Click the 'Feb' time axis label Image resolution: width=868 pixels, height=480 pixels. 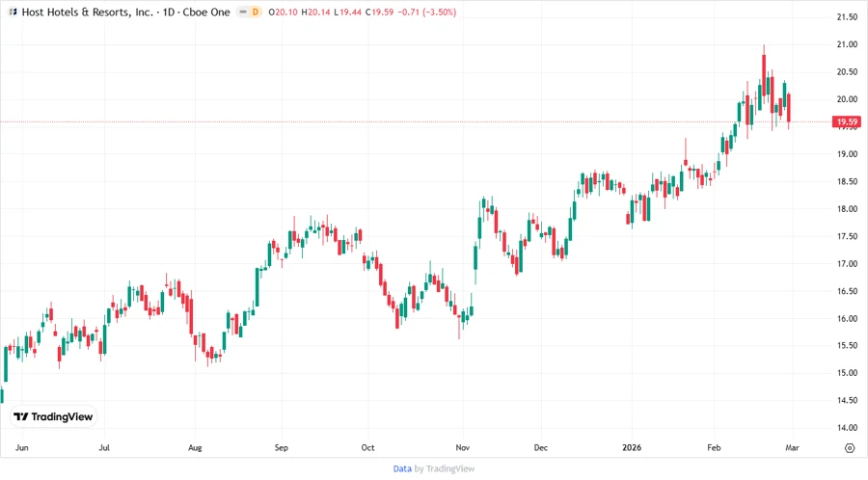[714, 447]
